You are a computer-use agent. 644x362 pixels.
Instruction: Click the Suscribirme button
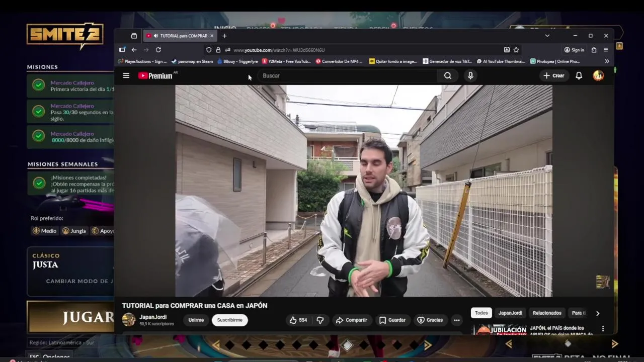230,320
